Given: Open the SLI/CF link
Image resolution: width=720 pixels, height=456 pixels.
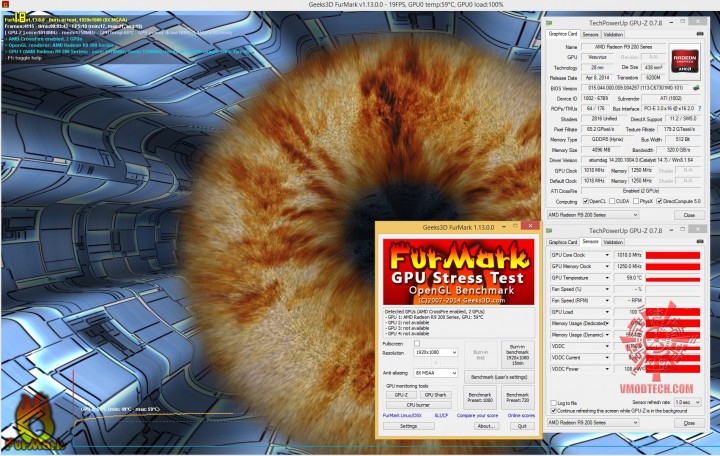Looking at the screenshot, I should (441, 416).
